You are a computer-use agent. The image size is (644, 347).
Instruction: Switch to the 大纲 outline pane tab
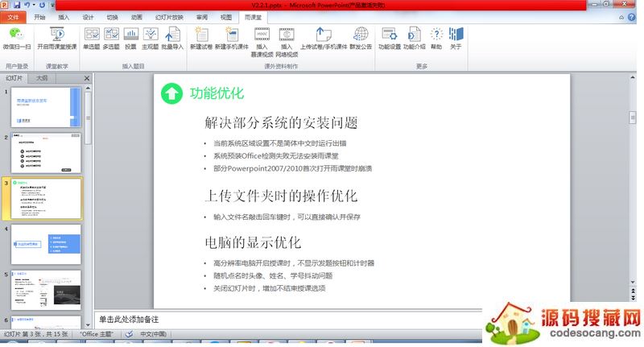click(42, 78)
